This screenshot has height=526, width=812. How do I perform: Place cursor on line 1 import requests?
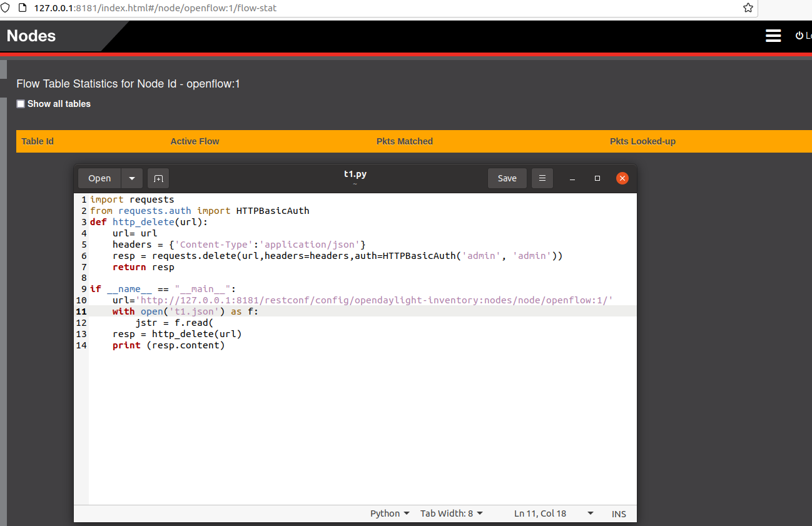tap(132, 200)
